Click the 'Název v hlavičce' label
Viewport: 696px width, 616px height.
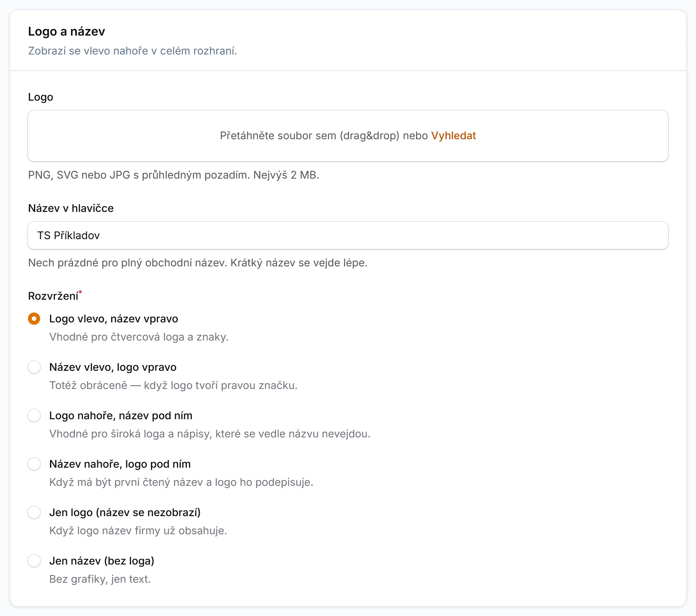(71, 208)
